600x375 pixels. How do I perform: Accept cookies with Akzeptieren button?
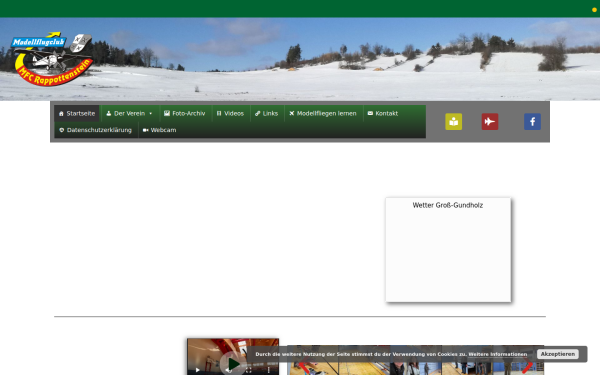tap(558, 354)
